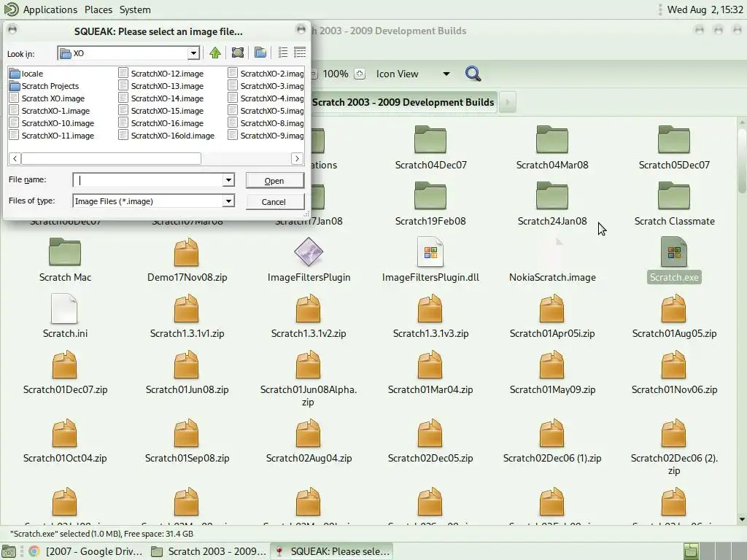Click the zoom in button beside 100%
This screenshot has height=560, width=747.
pyautogui.click(x=360, y=74)
